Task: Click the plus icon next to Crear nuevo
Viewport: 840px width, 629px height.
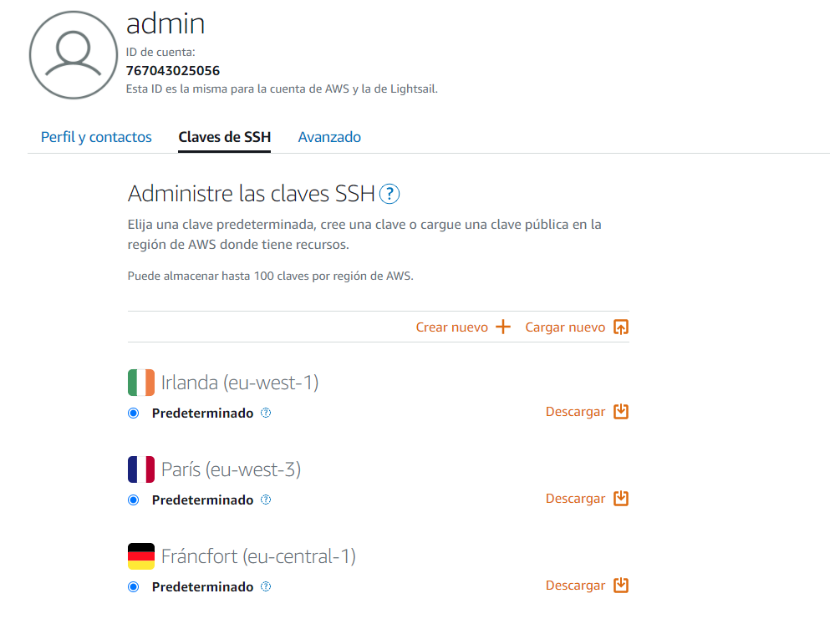Action: click(x=502, y=327)
